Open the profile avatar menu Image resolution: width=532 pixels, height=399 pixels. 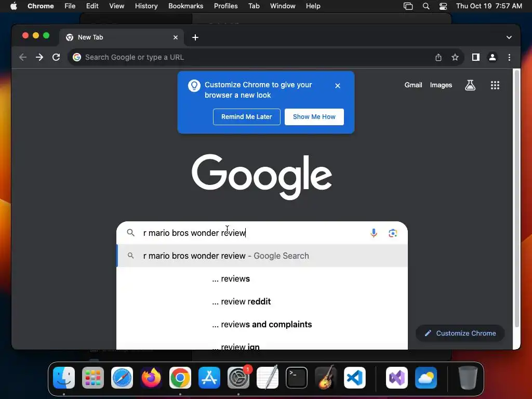pos(493,57)
